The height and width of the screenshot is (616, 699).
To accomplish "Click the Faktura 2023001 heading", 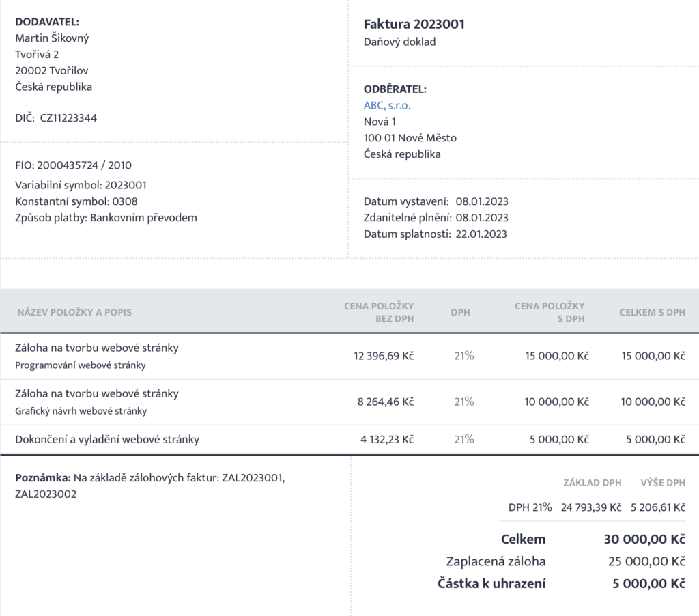I will pyautogui.click(x=414, y=24).
